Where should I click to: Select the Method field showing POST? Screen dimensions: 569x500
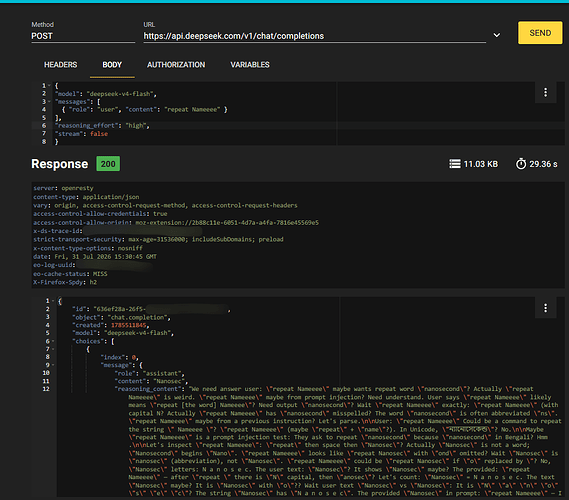[83, 36]
